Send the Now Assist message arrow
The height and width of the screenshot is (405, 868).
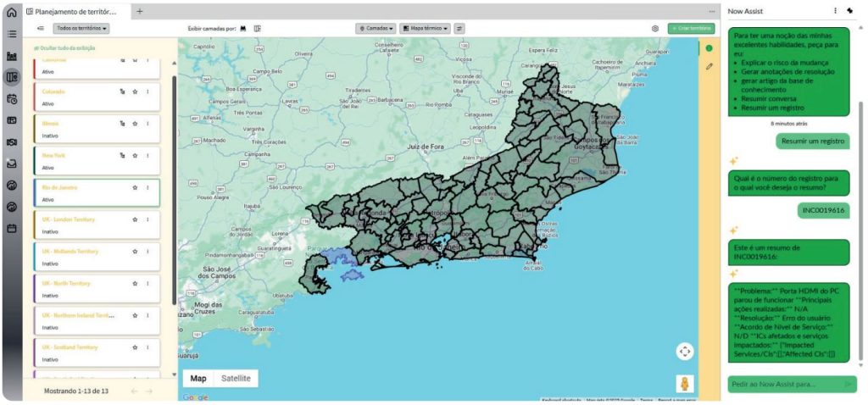848,384
